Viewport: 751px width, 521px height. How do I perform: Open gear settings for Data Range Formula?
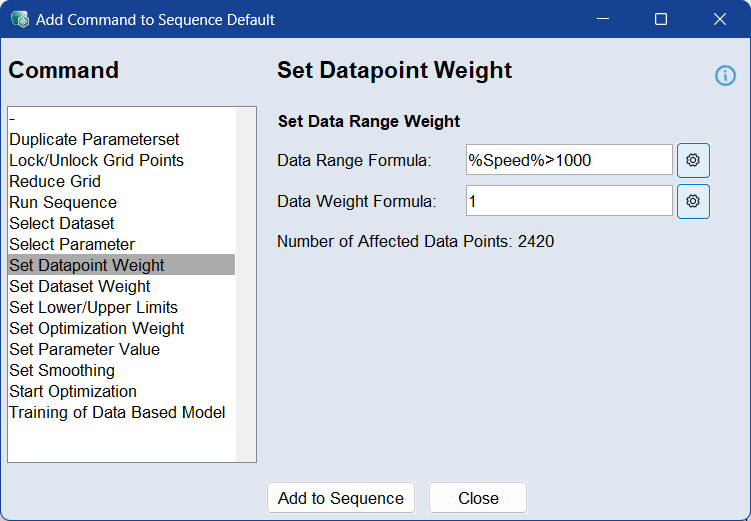tap(693, 160)
